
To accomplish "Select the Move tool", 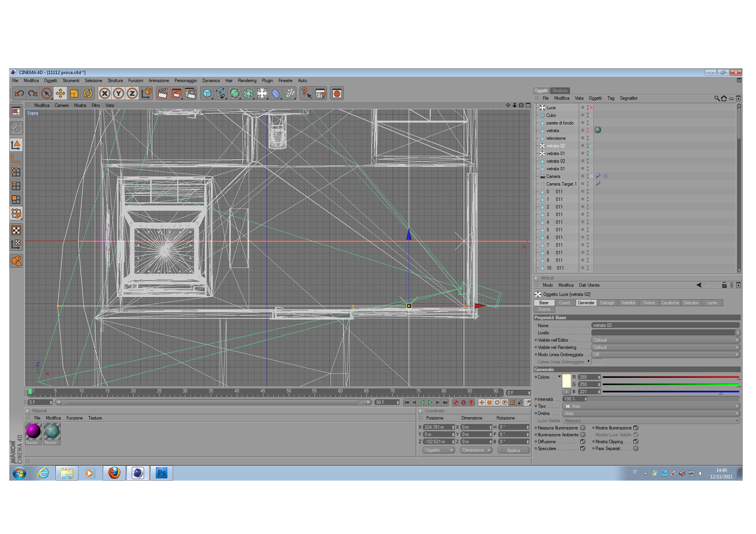I will 60,94.
